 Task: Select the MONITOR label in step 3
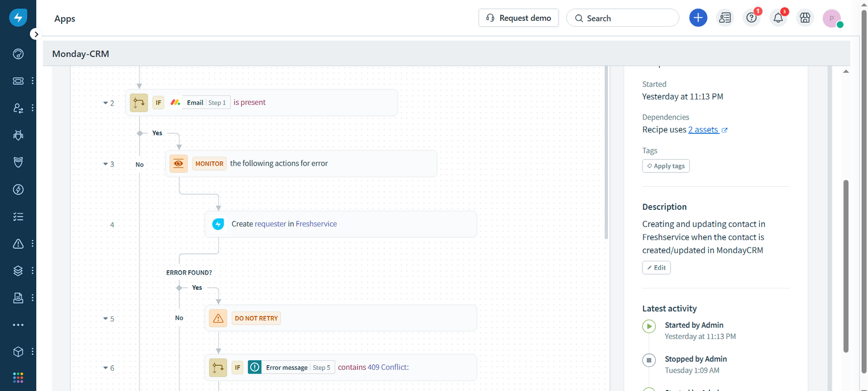[209, 164]
